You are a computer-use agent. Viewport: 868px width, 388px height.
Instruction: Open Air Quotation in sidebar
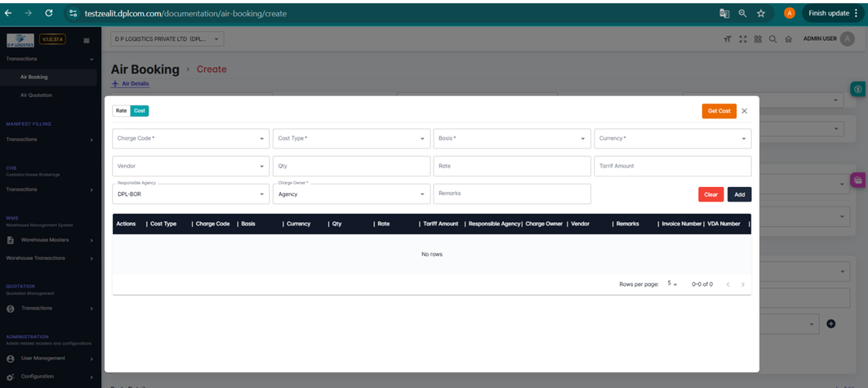coord(36,95)
